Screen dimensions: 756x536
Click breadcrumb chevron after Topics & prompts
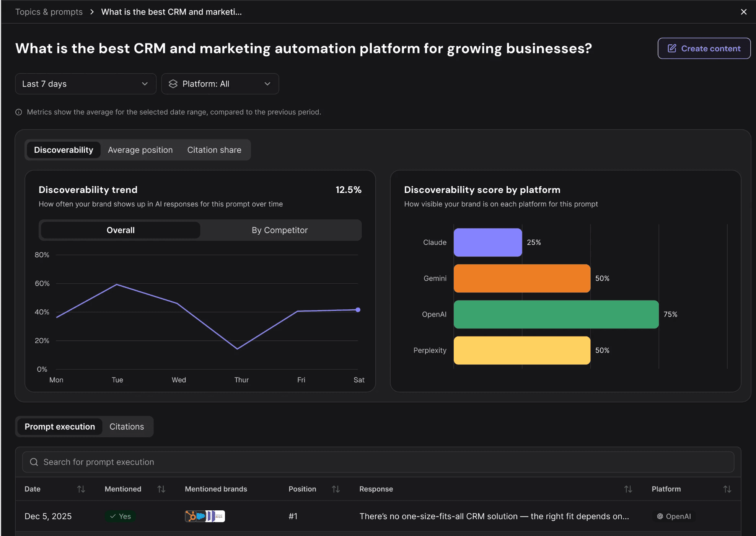[92, 12]
